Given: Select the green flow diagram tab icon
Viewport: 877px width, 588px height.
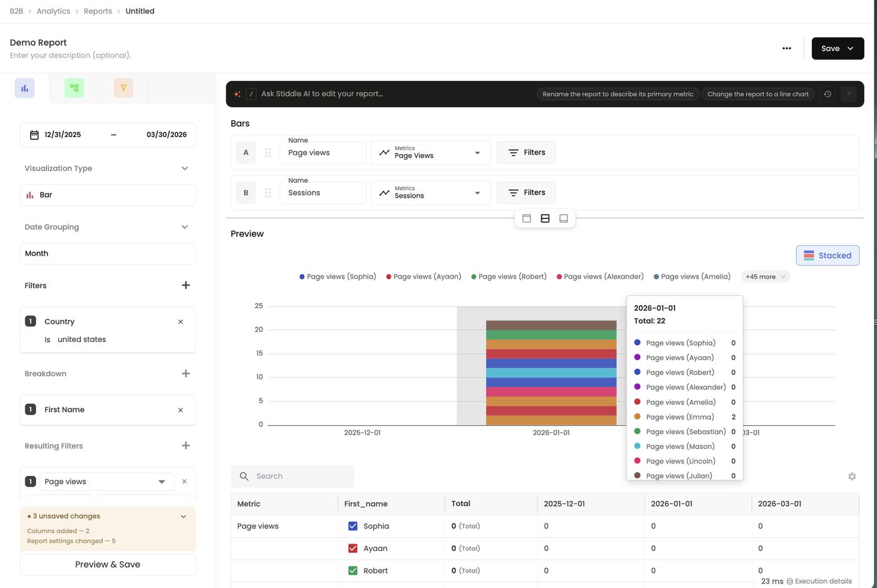Looking at the screenshot, I should (74, 88).
